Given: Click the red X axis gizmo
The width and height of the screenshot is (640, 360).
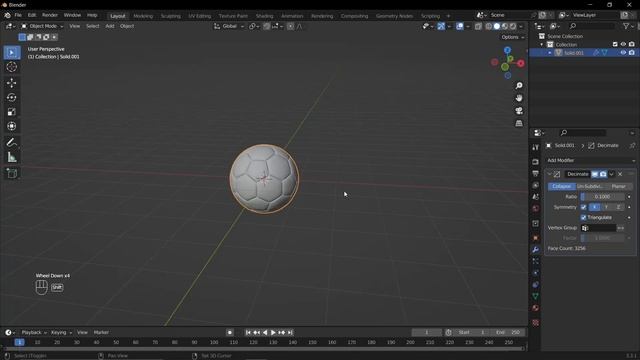Looking at the screenshot, I should (521, 63).
